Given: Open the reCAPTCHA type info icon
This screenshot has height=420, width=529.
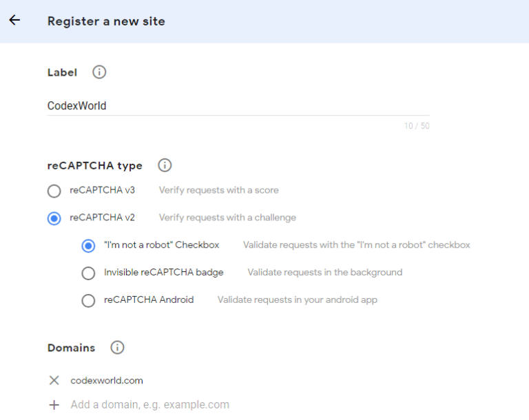Looking at the screenshot, I should pos(165,165).
